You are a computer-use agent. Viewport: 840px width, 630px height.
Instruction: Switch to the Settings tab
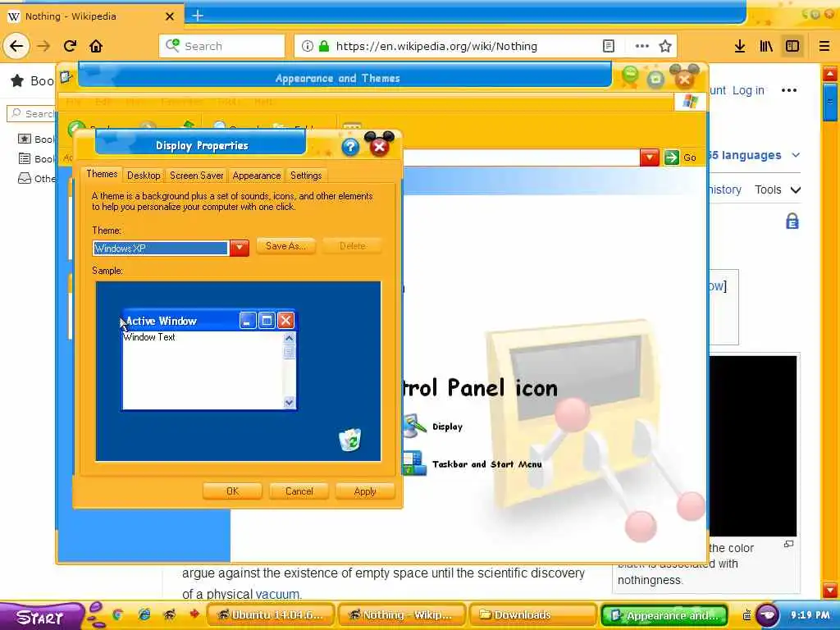point(306,176)
